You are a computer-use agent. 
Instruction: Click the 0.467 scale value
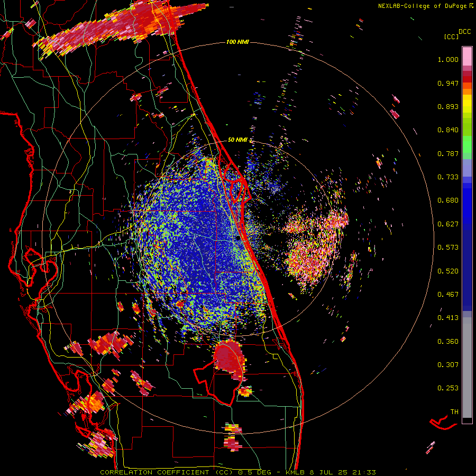tap(448, 295)
